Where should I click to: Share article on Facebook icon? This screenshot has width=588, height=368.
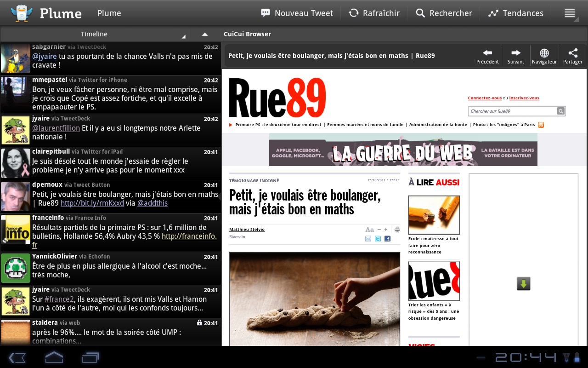coord(387,239)
